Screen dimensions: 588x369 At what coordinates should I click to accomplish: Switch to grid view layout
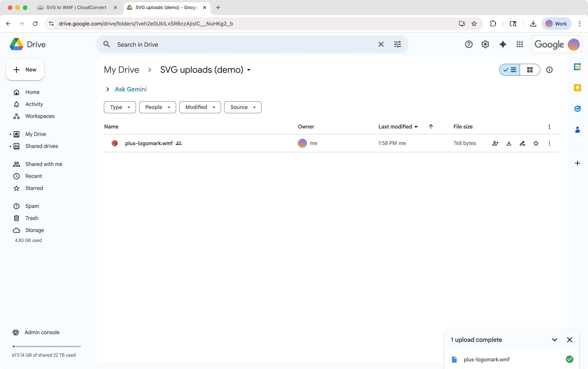coord(530,70)
